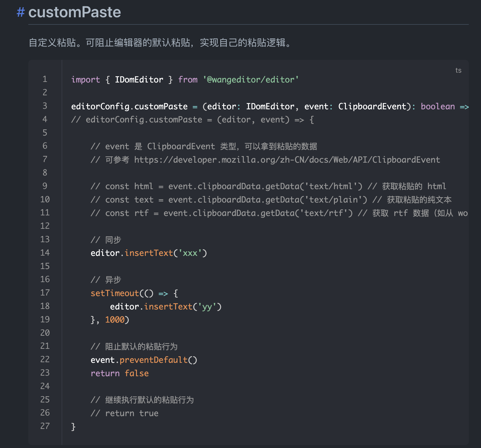Click line number 14 in the gutter
The height and width of the screenshot is (448, 481).
click(x=45, y=253)
